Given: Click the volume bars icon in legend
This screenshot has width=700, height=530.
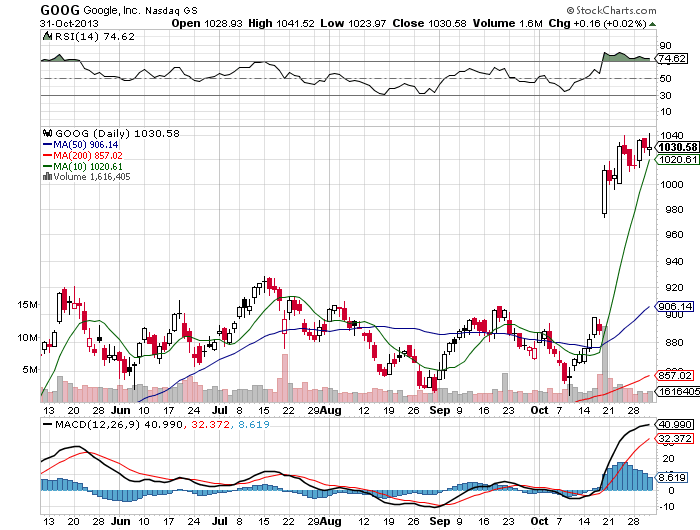Looking at the screenshot, I should click(x=47, y=177).
